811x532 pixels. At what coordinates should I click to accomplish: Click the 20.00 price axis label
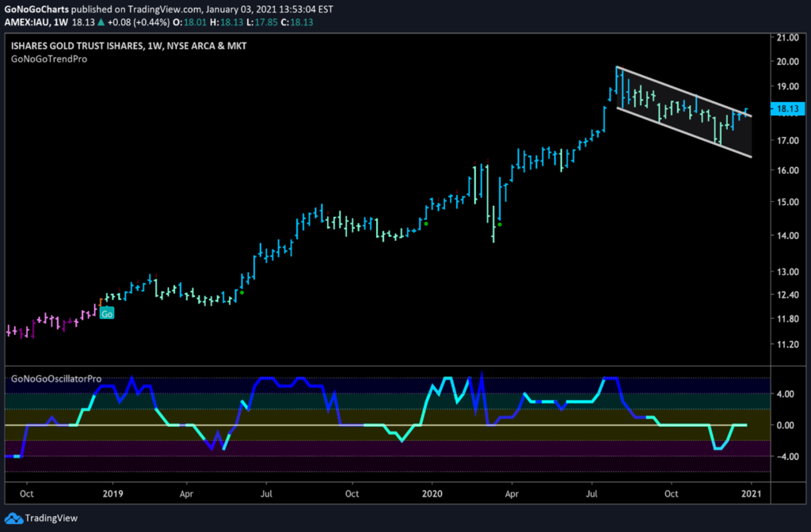pyautogui.click(x=788, y=62)
